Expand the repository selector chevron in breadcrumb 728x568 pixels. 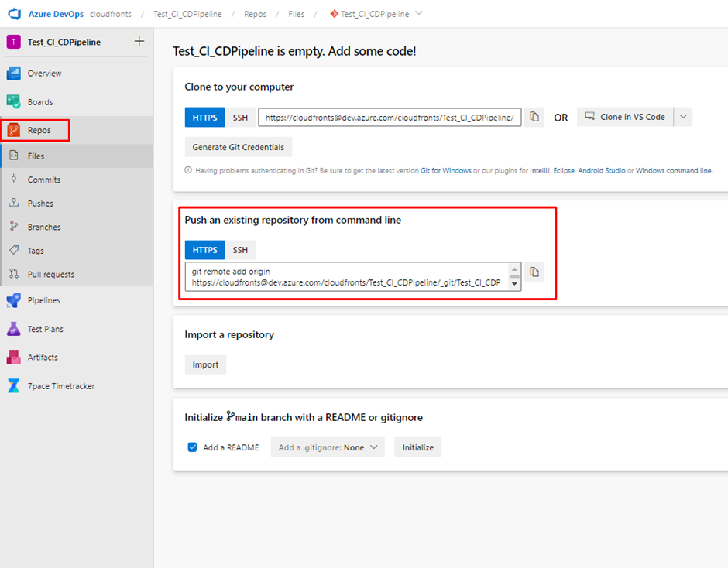coord(419,13)
